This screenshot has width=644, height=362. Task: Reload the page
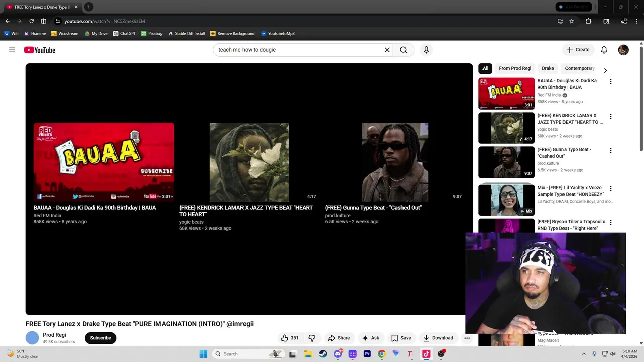pyautogui.click(x=31, y=21)
